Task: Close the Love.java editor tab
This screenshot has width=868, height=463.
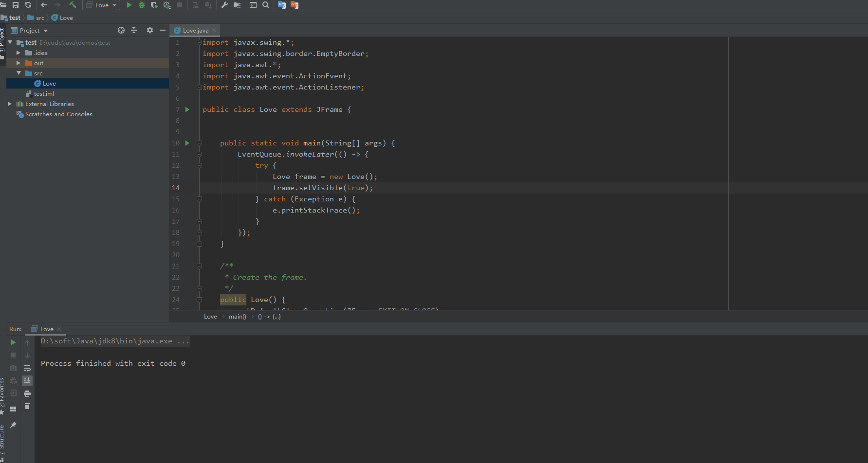Action: click(214, 30)
